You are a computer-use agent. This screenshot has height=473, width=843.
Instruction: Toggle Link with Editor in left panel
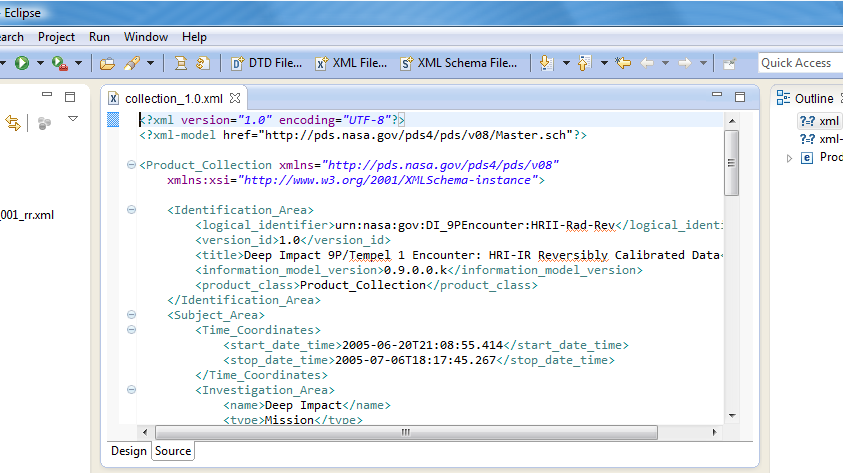click(x=13, y=123)
